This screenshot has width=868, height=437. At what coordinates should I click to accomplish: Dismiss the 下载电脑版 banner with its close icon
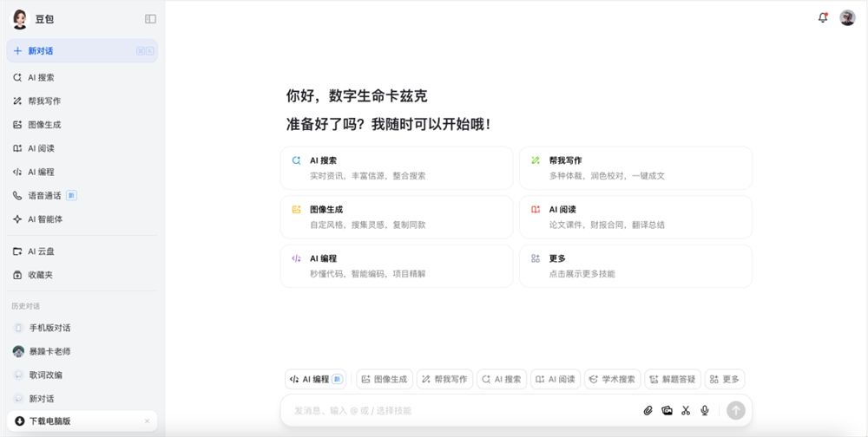tap(148, 421)
